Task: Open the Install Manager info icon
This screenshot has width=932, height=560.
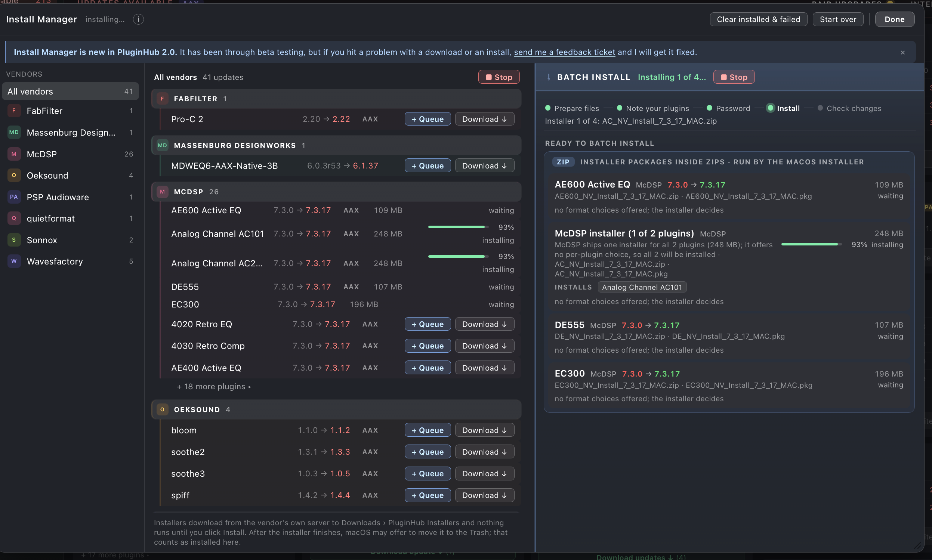Action: [138, 19]
